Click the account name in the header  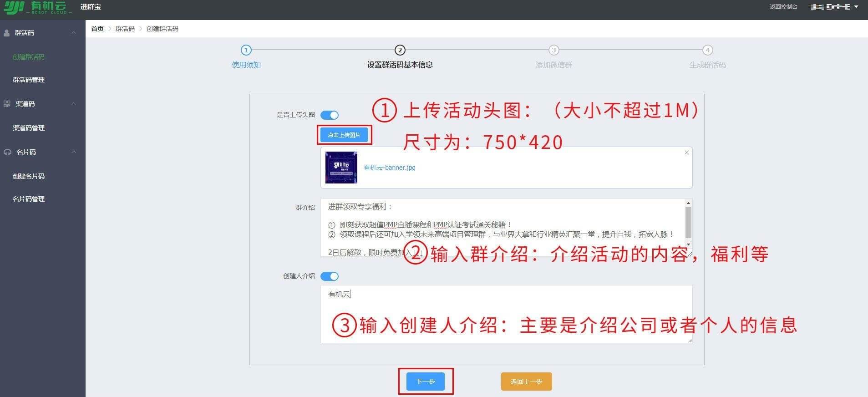tap(831, 7)
